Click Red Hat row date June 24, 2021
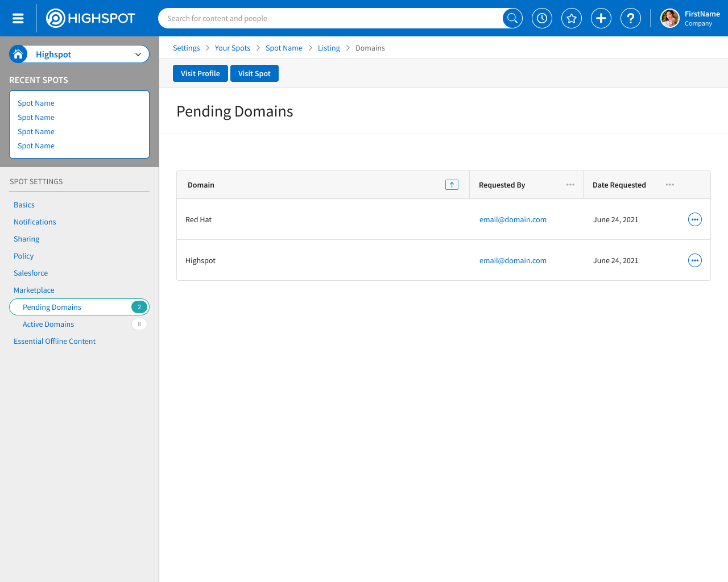The image size is (728, 582). [x=616, y=219]
